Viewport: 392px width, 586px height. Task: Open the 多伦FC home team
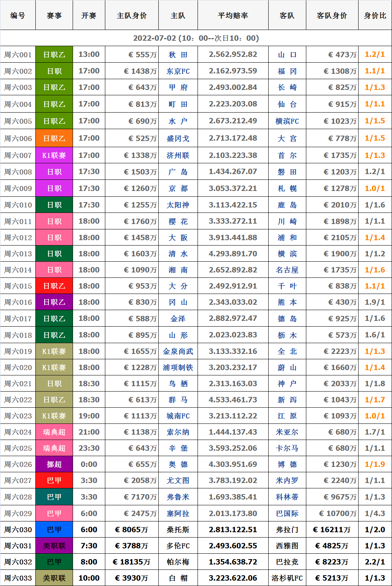coord(178,546)
